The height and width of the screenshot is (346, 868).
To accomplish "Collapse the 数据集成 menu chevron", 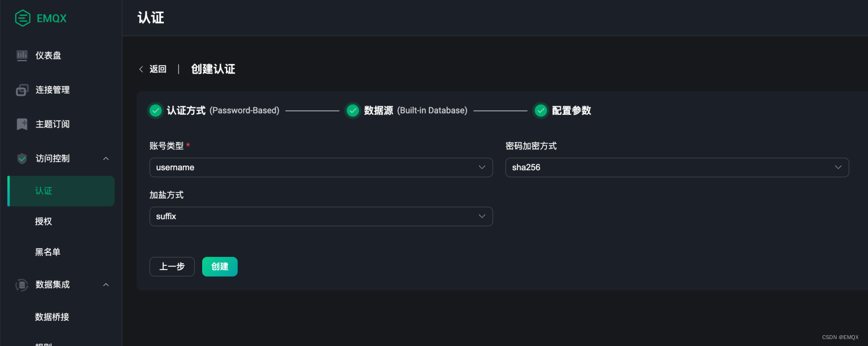I will (x=106, y=284).
